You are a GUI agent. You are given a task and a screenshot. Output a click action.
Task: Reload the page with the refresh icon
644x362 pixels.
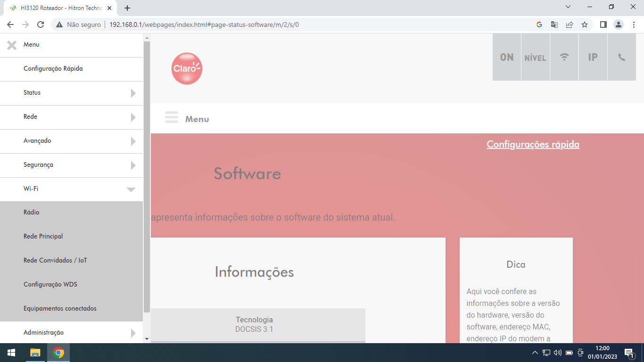click(x=41, y=25)
